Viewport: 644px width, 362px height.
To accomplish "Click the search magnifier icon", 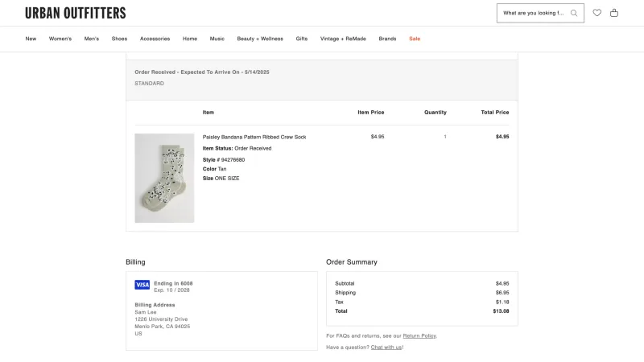I will [574, 13].
